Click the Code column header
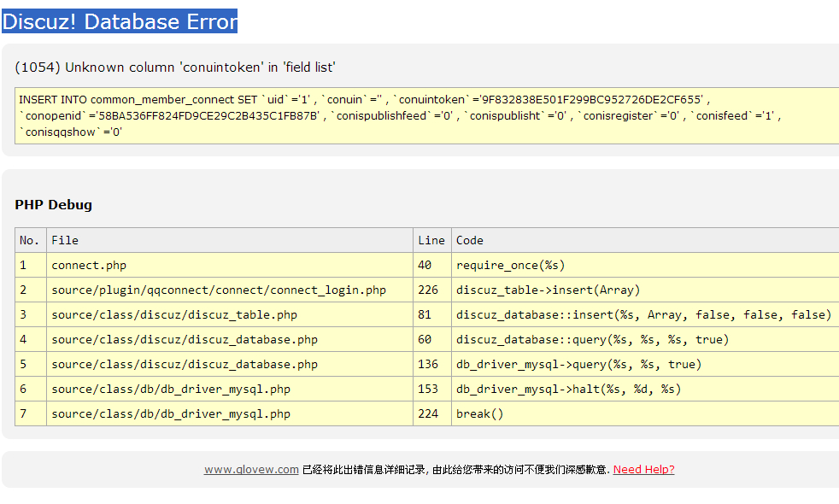 470,240
